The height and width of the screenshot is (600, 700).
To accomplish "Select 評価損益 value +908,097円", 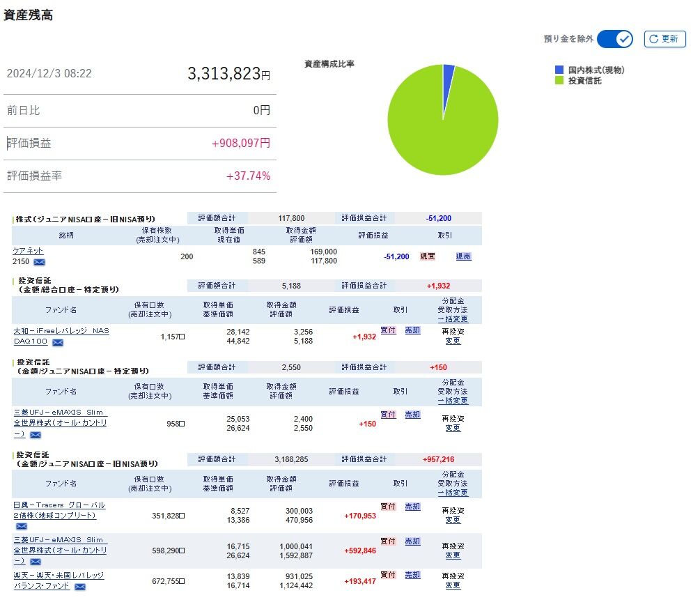I will pos(240,143).
